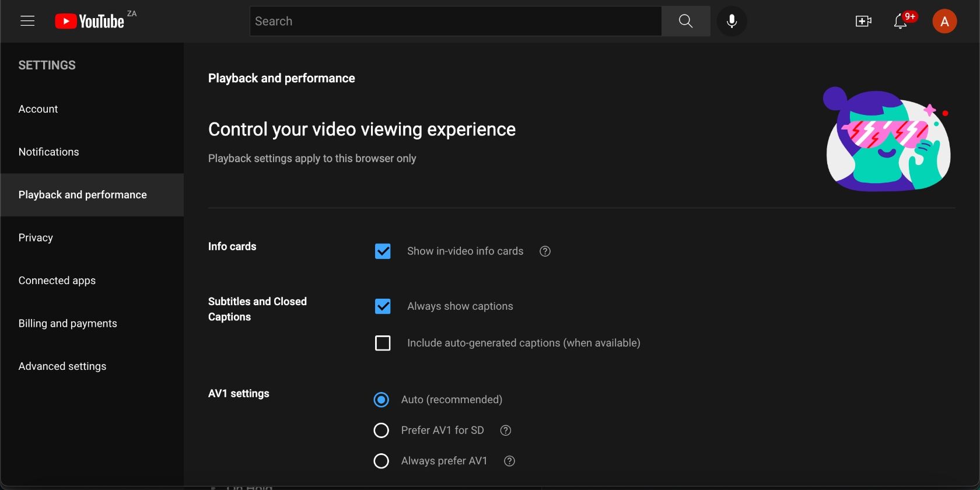Select Prefer AV1 for SD
The height and width of the screenshot is (490, 980).
point(381,430)
